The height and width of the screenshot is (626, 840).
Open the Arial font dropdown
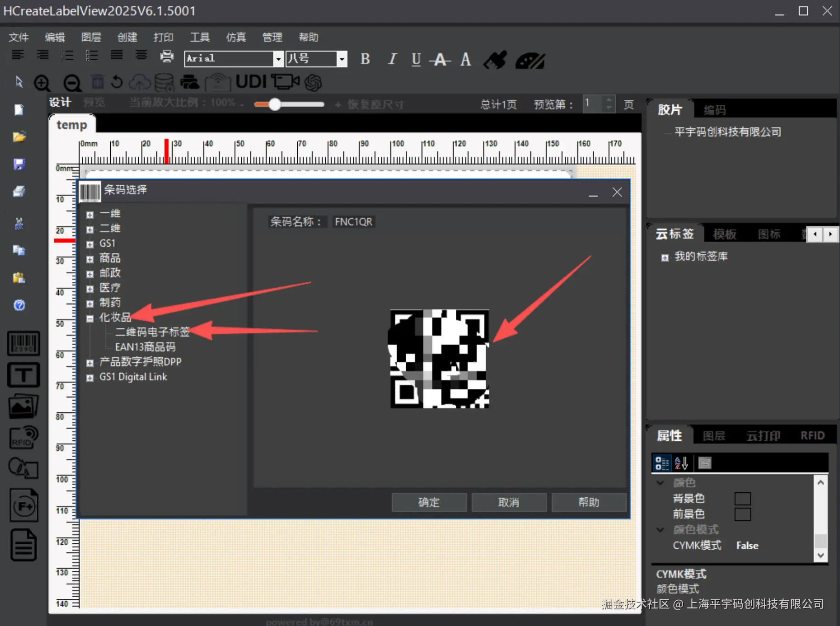pyautogui.click(x=278, y=59)
